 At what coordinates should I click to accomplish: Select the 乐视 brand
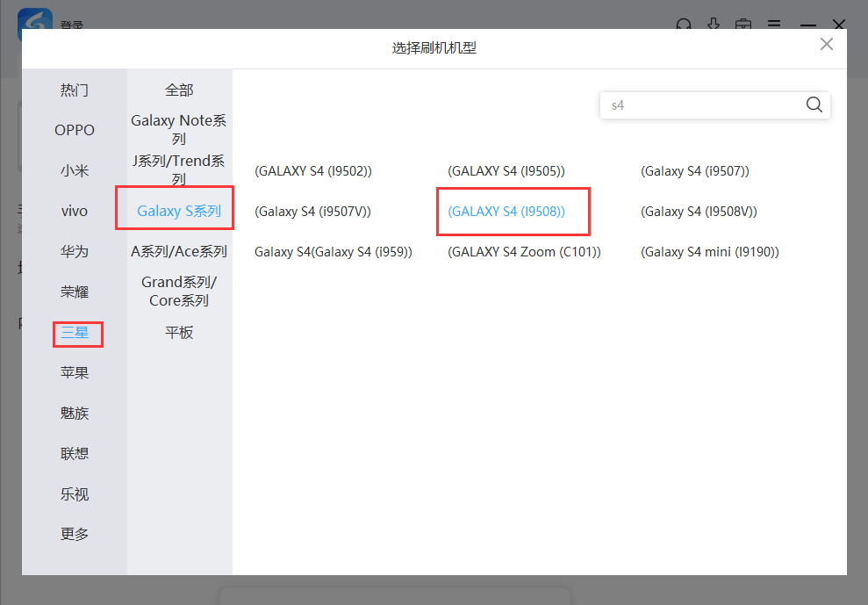click(x=75, y=494)
